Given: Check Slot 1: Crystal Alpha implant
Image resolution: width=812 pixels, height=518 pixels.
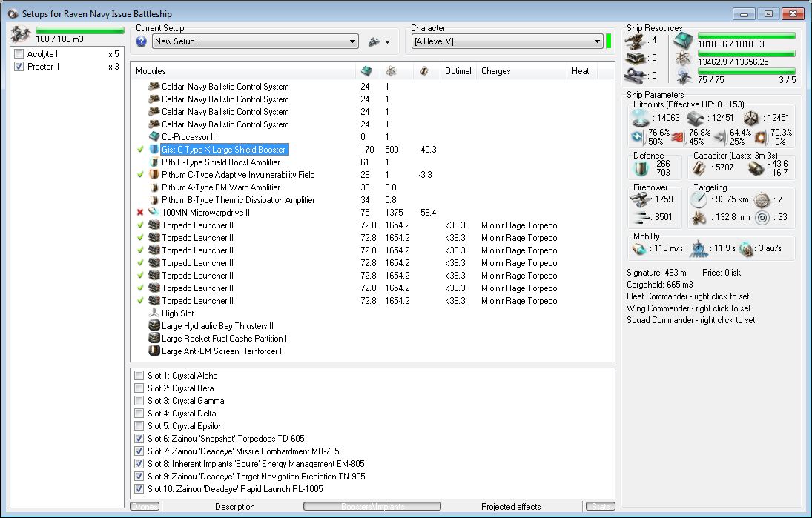Looking at the screenshot, I should tap(139, 375).
